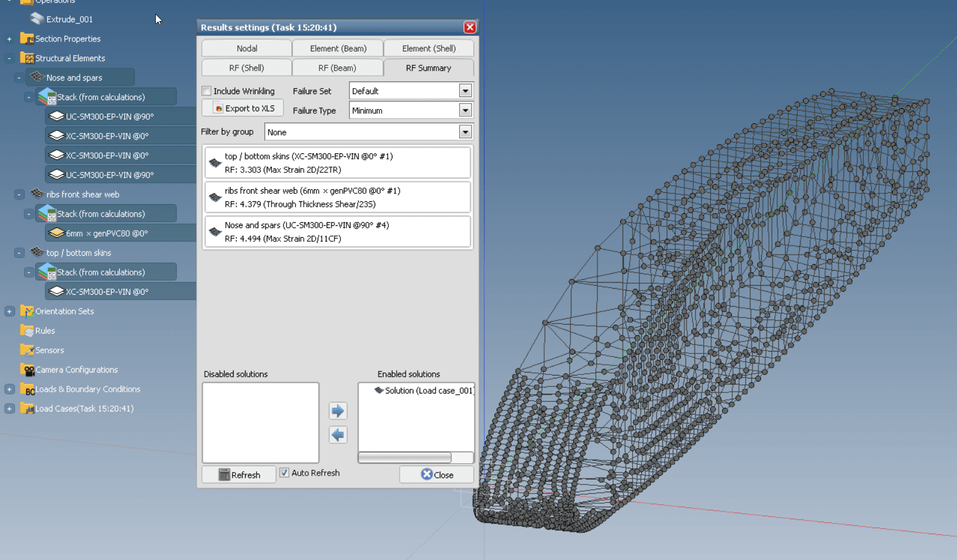This screenshot has width=957, height=560.
Task: Click the Structural Elements folder icon
Action: pos(27,58)
